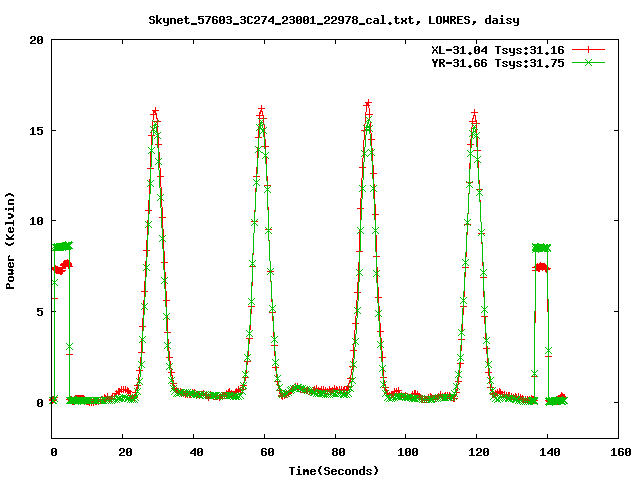The height and width of the screenshot is (480, 640).
Task: Click the red calibration plateau near 138 seconds
Action: click(541, 268)
